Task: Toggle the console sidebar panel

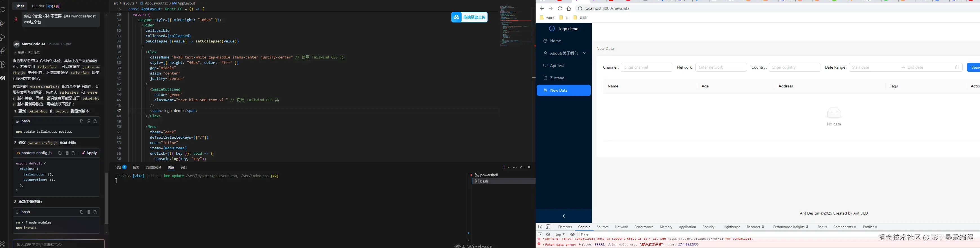Action: (x=540, y=234)
